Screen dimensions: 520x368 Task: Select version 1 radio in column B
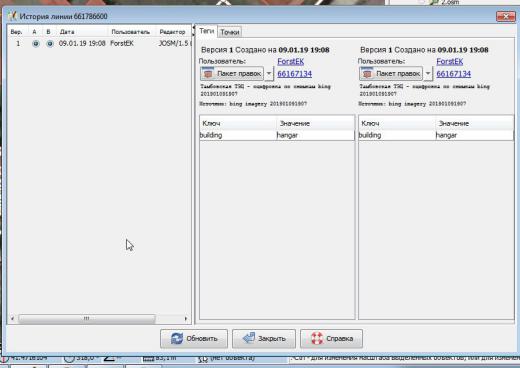point(50,43)
